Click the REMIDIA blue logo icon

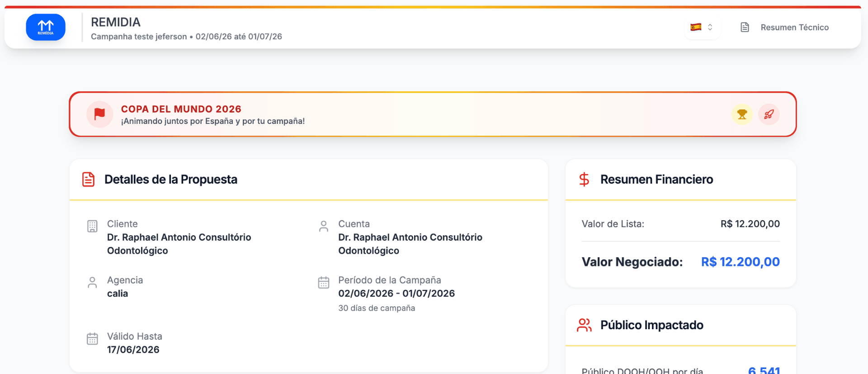46,27
